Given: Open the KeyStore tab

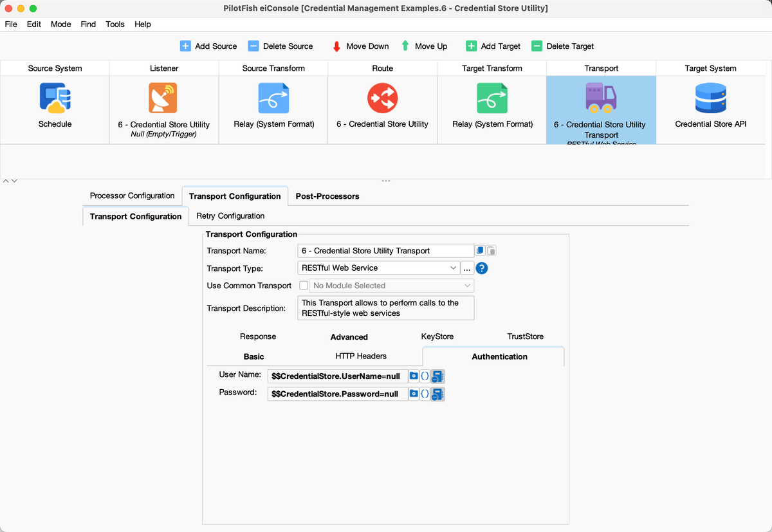Looking at the screenshot, I should click(x=437, y=336).
